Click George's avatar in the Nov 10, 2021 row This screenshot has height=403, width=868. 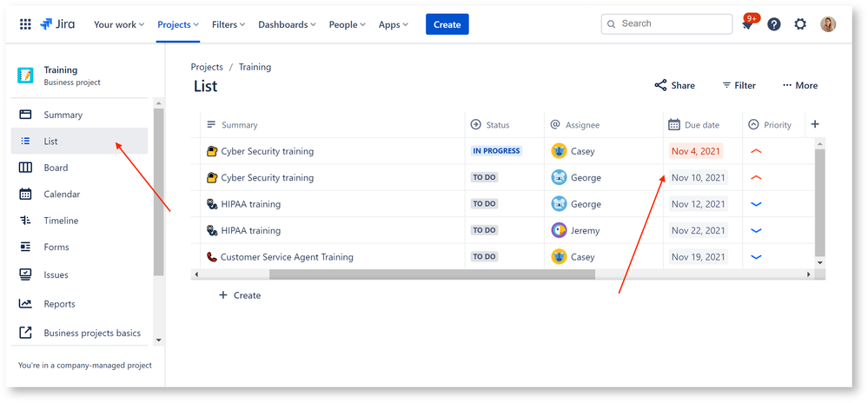coord(559,177)
